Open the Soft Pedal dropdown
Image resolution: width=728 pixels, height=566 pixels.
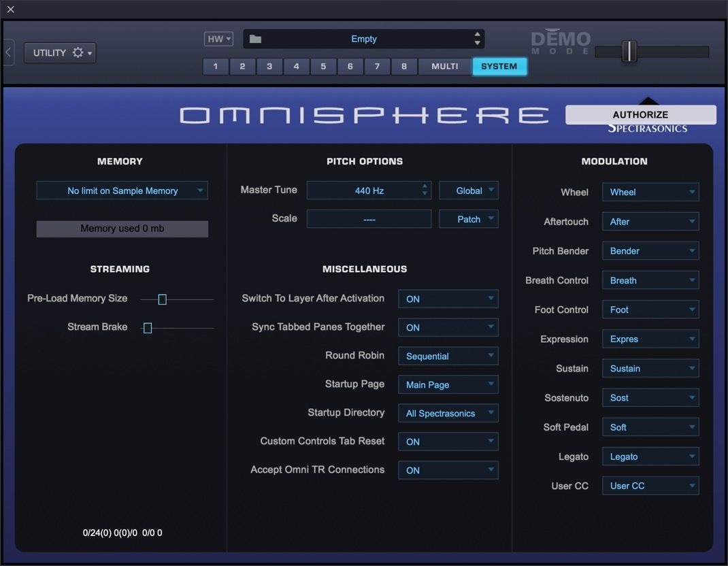pyautogui.click(x=650, y=427)
